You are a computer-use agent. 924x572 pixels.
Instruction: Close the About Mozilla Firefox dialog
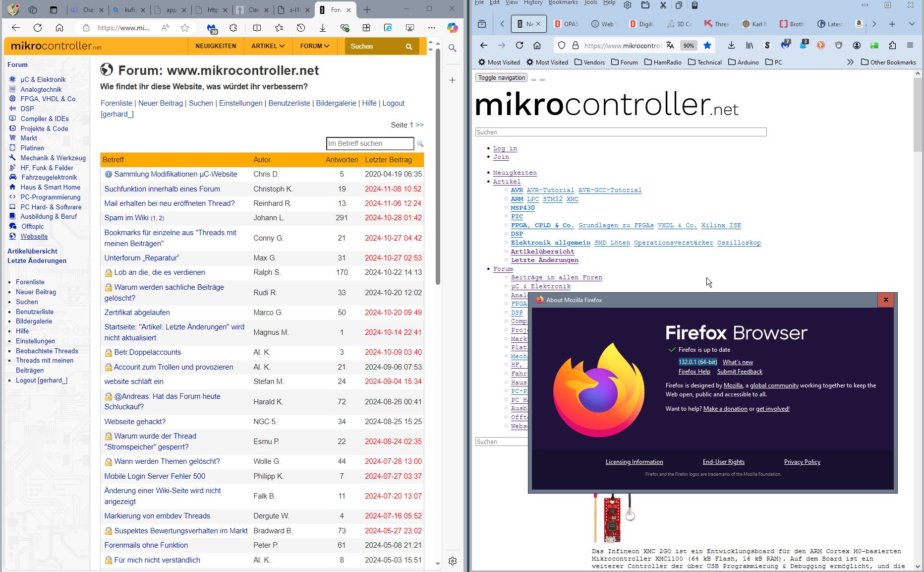885,300
